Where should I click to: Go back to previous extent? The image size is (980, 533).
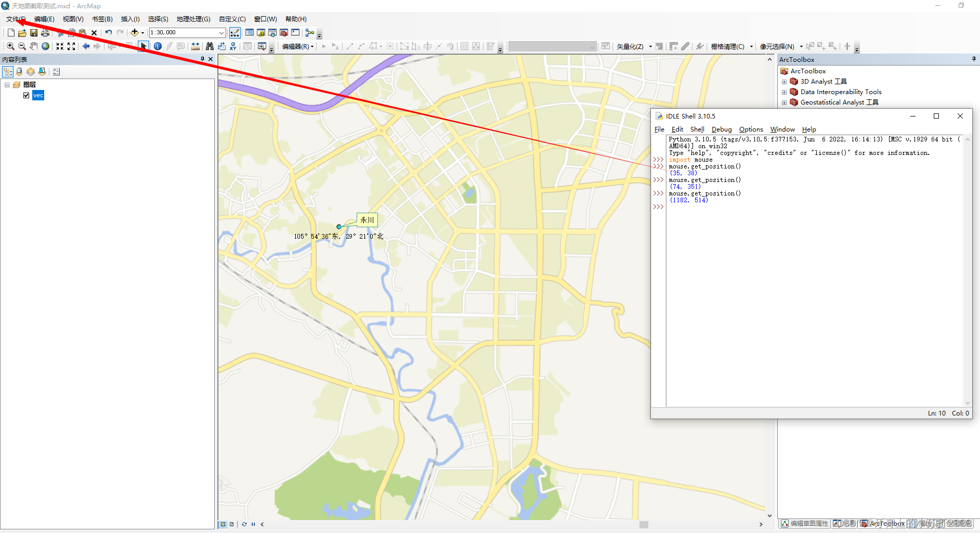pos(86,46)
